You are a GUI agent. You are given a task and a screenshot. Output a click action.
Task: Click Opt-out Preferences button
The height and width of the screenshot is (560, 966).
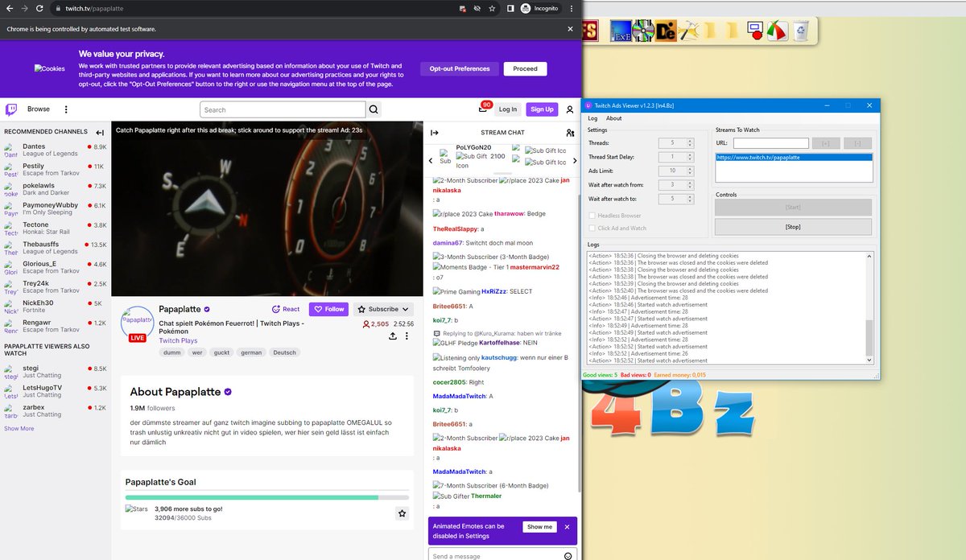(460, 69)
